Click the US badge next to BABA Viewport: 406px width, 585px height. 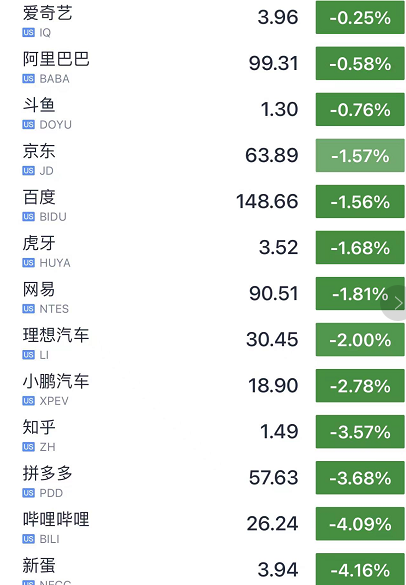[x=28, y=79]
